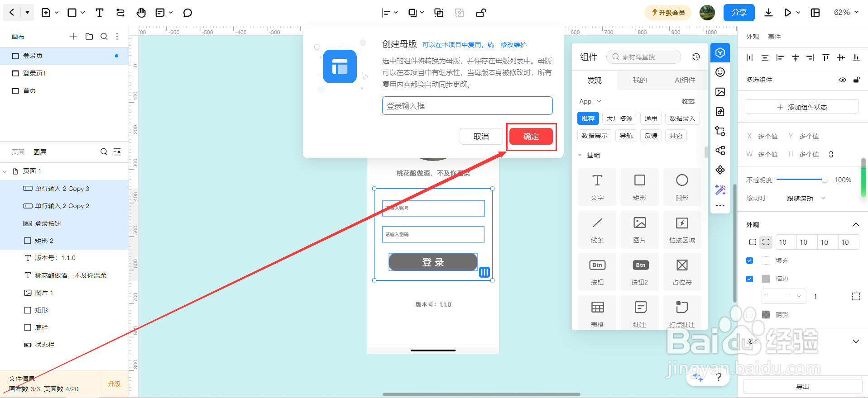Open the App category dropdown

point(590,101)
